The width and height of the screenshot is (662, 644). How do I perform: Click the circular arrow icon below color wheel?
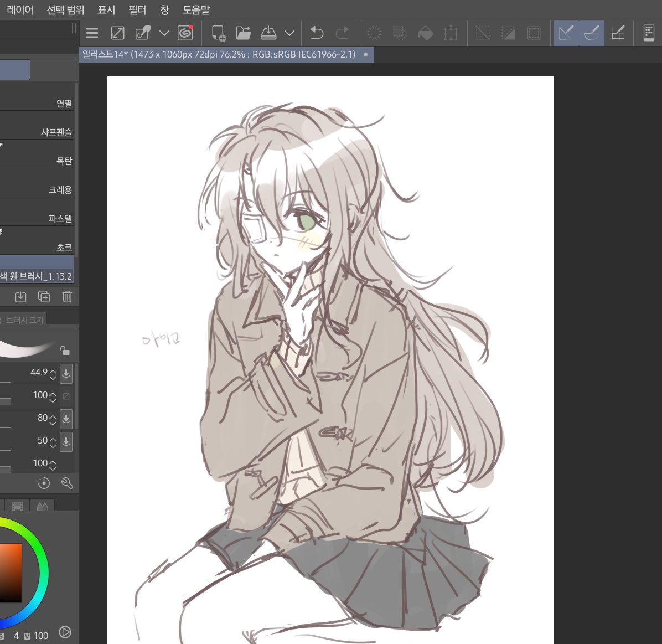[x=65, y=632]
